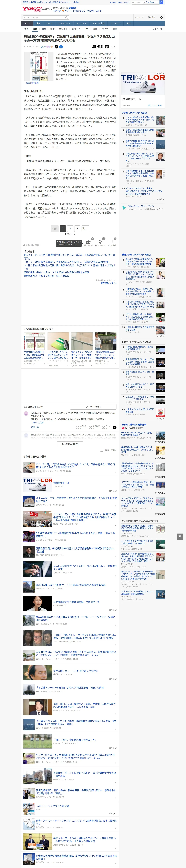Select ライブ in main navigation bar
This screenshot has height=868, width=186.
(x=49, y=24)
